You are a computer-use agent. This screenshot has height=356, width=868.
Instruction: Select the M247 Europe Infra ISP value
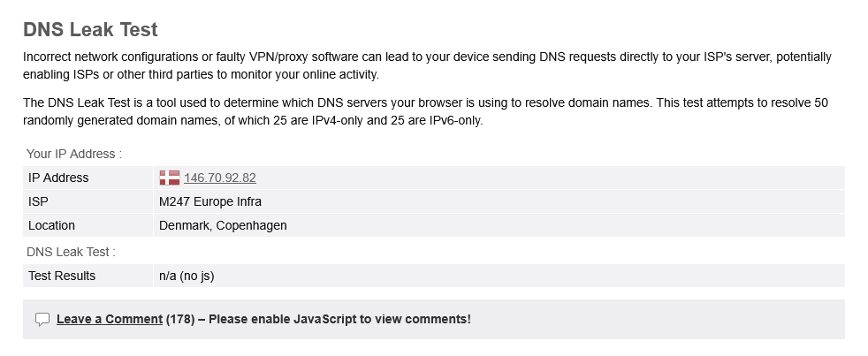pyautogui.click(x=209, y=201)
